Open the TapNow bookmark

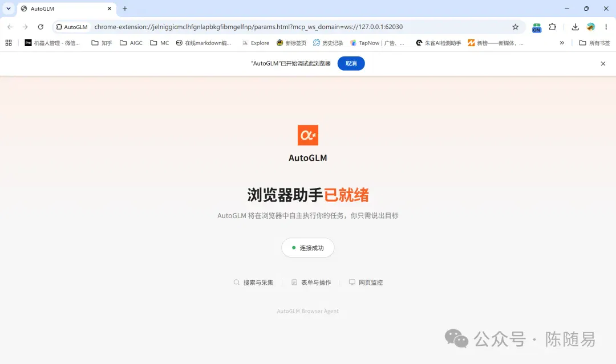(x=377, y=43)
